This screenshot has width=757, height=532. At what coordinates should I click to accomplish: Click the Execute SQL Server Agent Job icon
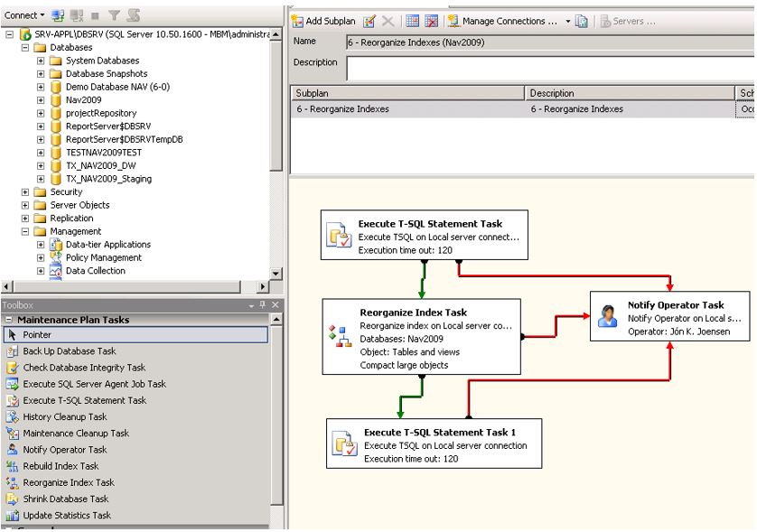(13, 384)
